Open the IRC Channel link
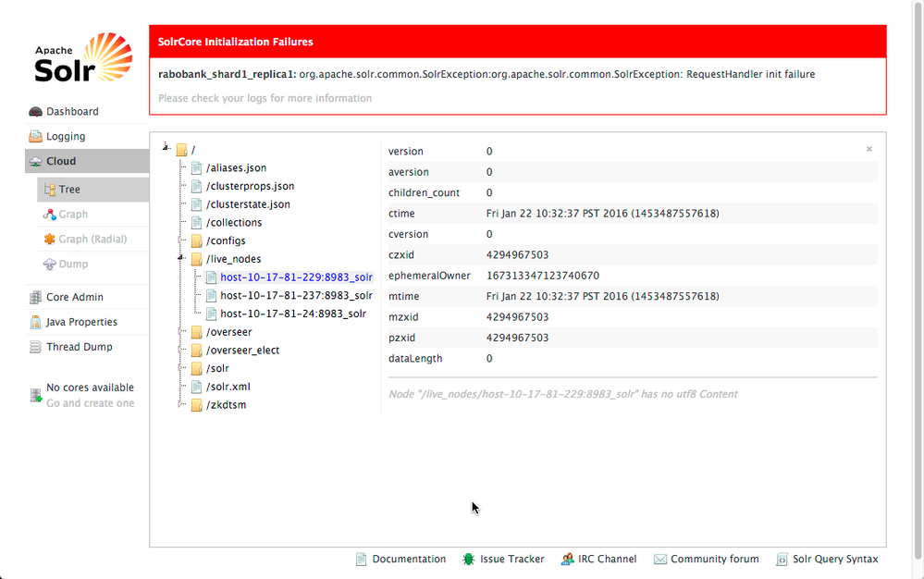Screen dimensions: 924x579 (607, 559)
